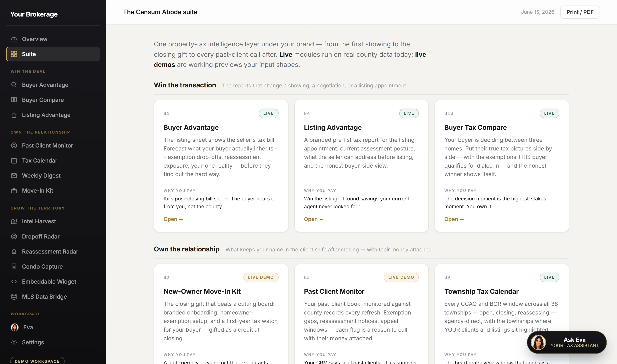Viewport: 617px width, 364px height.
Task: Go to Buyer Compare in sidebar
Action: [x=53, y=100]
